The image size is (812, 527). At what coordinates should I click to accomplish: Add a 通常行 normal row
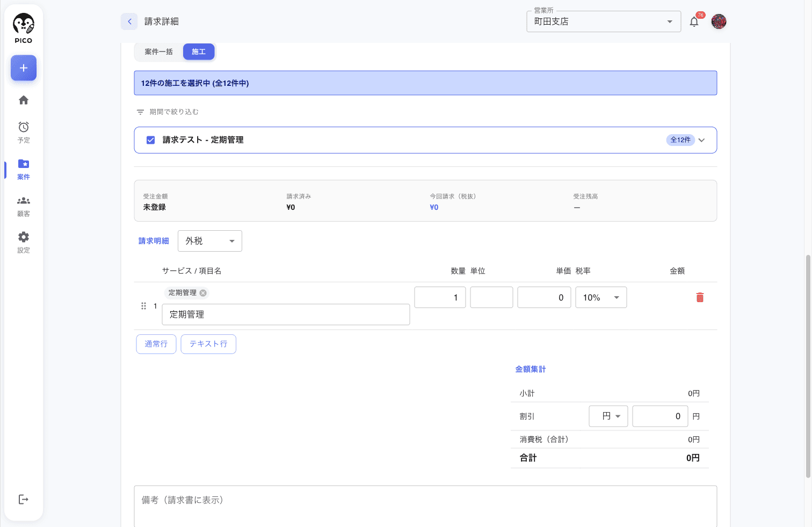(156, 344)
